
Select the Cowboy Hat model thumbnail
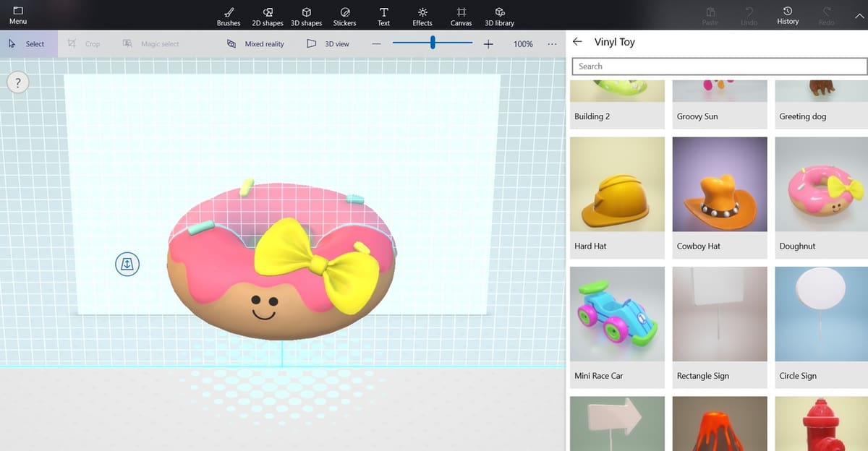[720, 184]
